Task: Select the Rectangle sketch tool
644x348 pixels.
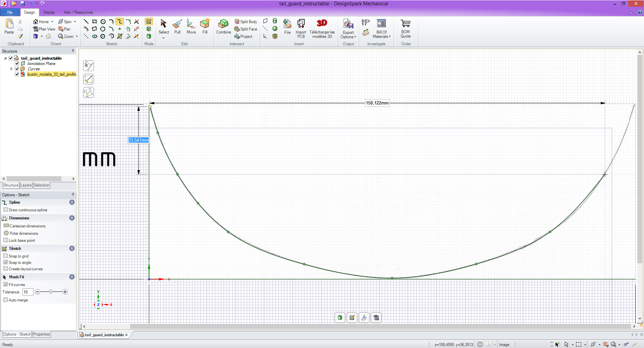Action: point(94,21)
